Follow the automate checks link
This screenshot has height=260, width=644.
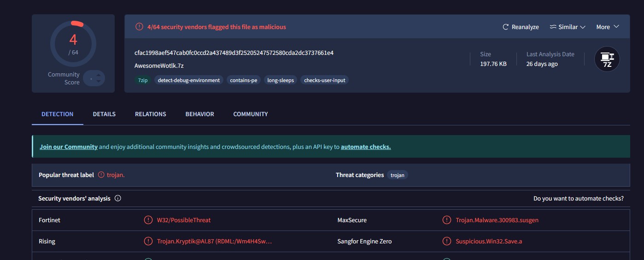pyautogui.click(x=366, y=147)
